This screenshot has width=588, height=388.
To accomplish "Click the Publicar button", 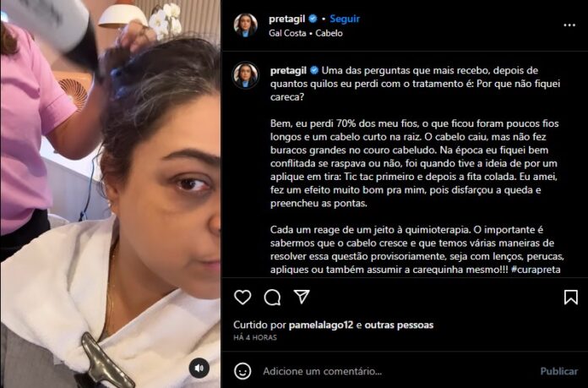I will pos(558,371).
